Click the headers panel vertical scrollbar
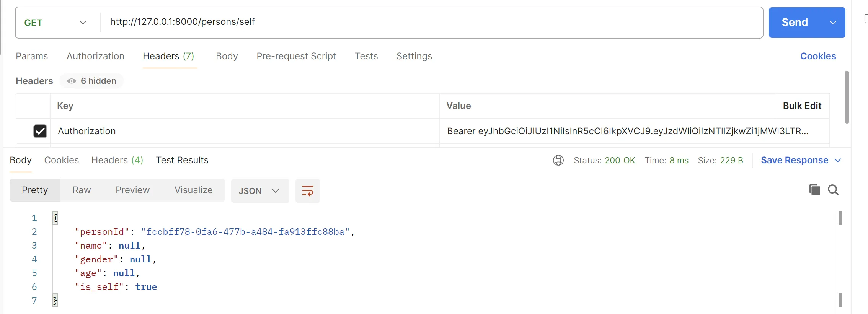The image size is (868, 314). (847, 97)
